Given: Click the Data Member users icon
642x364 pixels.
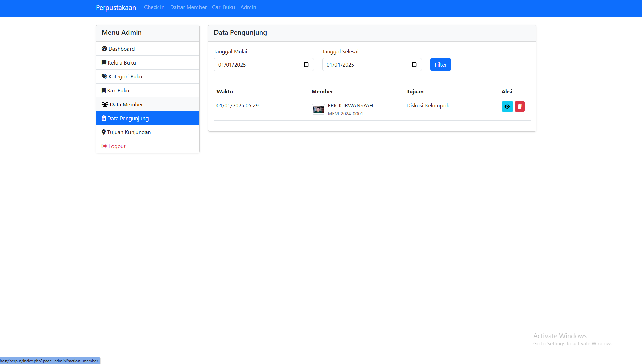Looking at the screenshot, I should click(105, 104).
